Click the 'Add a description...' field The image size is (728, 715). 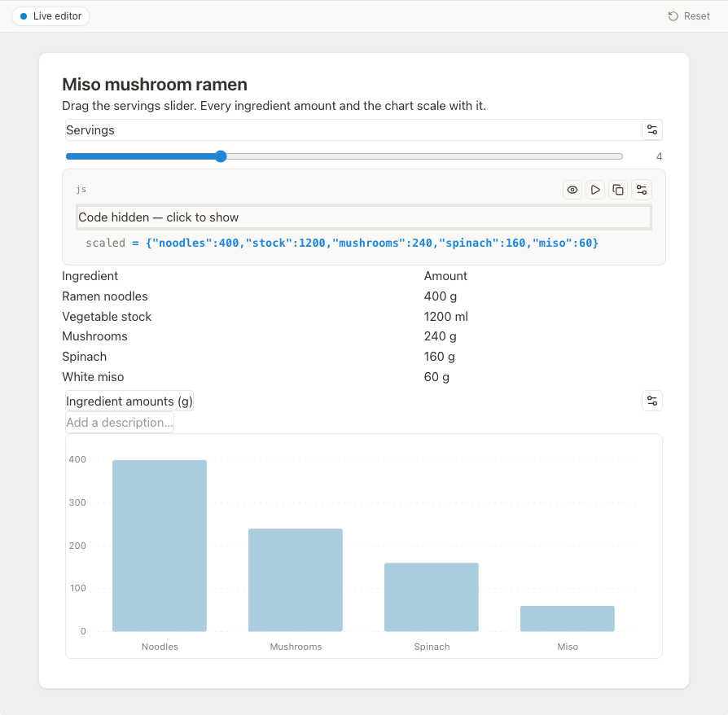coord(120,423)
